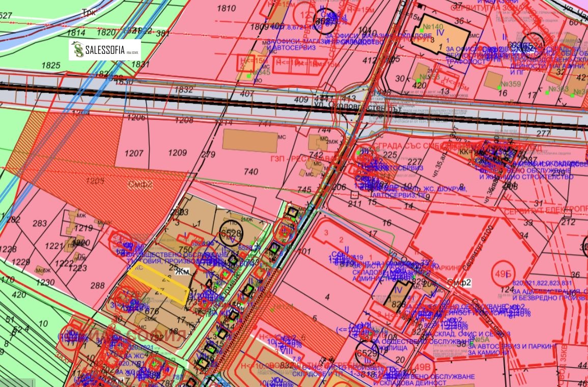Click the circled block number 6528

[232, 232]
